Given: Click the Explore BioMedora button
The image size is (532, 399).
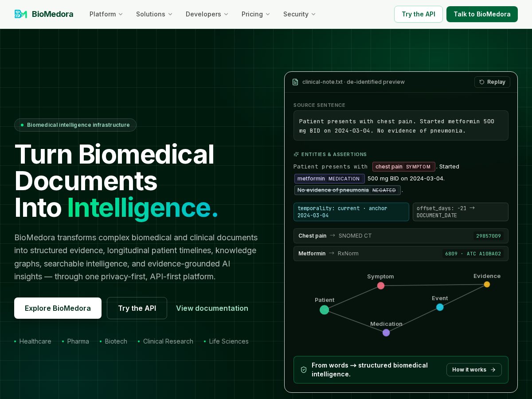Looking at the screenshot, I should pos(58,308).
